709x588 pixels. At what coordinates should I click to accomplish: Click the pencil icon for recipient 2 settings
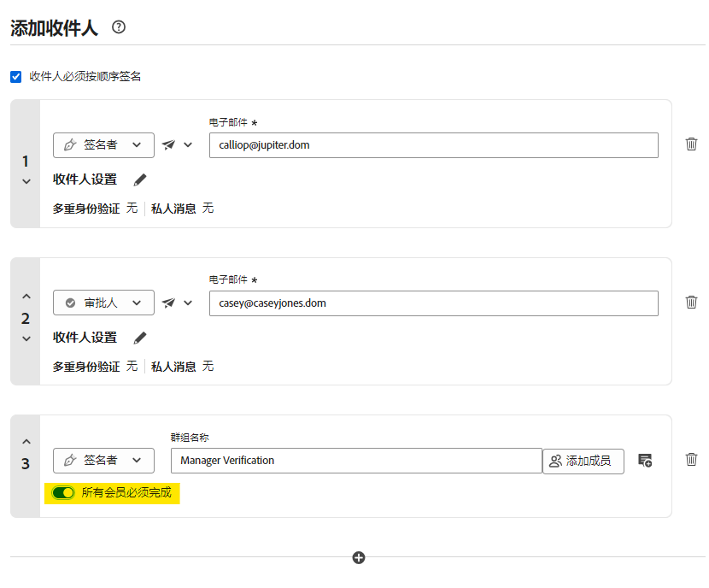(139, 337)
